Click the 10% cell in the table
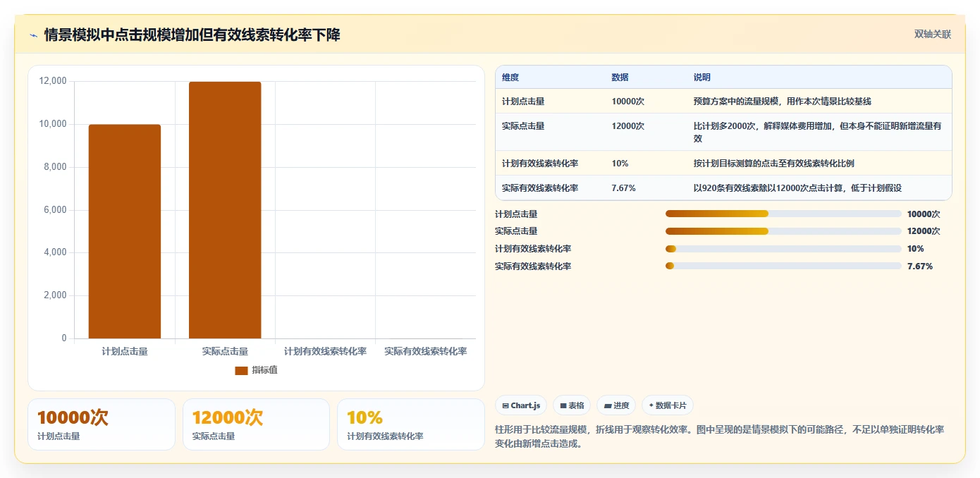 click(x=620, y=164)
